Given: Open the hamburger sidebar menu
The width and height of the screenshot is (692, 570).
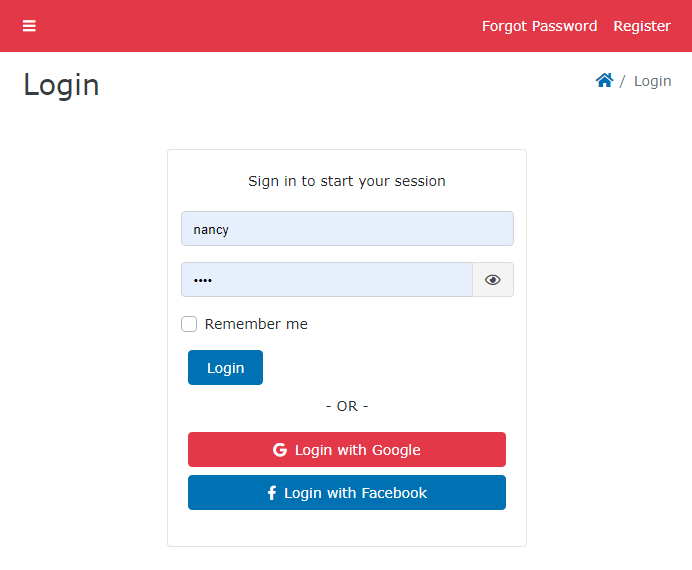Looking at the screenshot, I should (x=29, y=26).
